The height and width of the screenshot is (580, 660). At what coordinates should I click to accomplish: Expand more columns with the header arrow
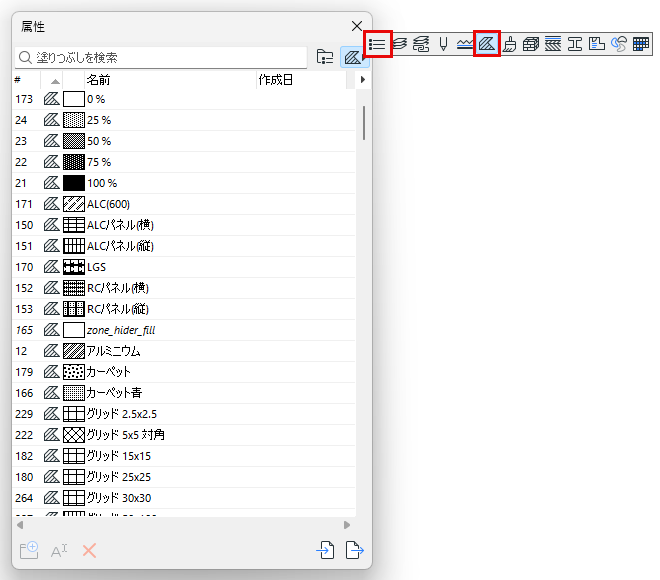click(363, 80)
